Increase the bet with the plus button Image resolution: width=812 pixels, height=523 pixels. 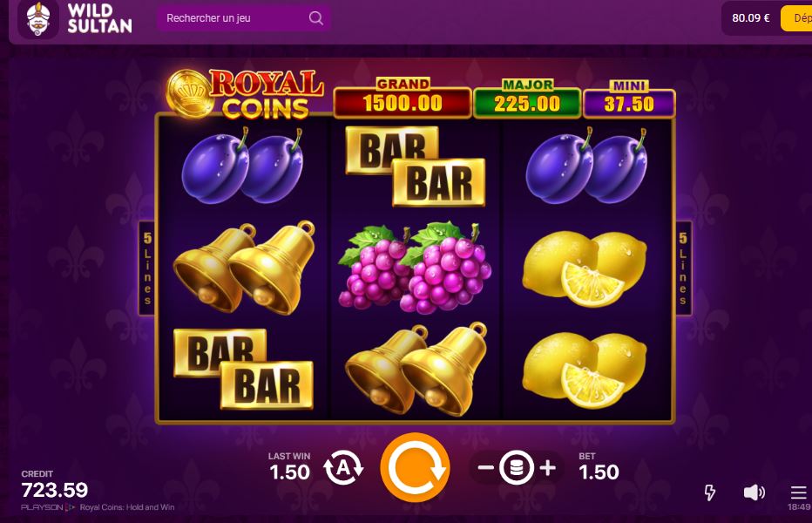(548, 467)
